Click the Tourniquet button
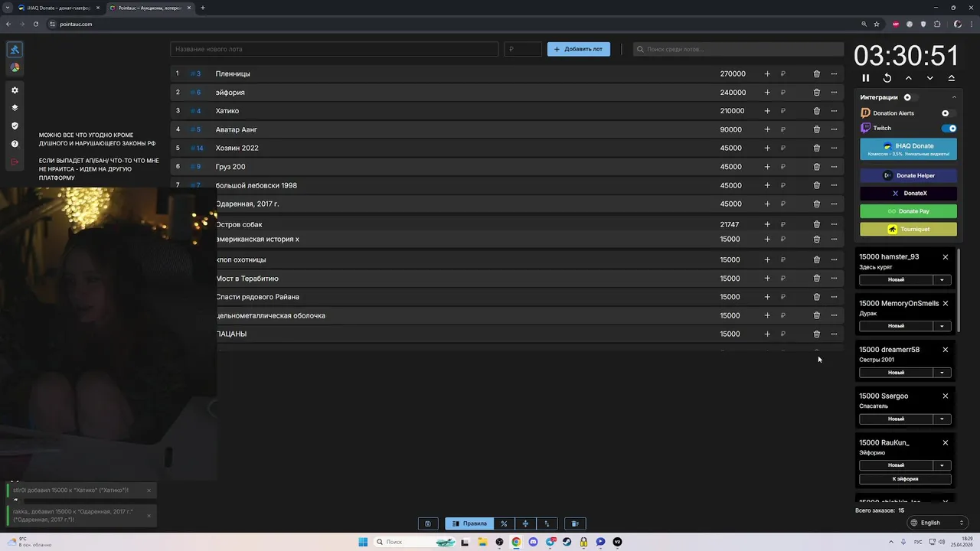The height and width of the screenshot is (551, 980). pos(908,229)
